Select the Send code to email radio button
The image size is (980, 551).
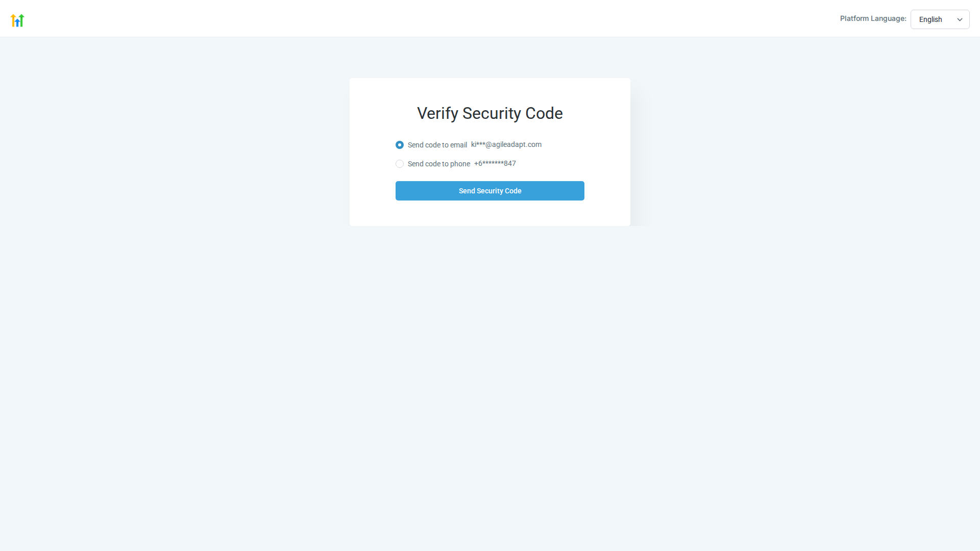click(x=400, y=145)
